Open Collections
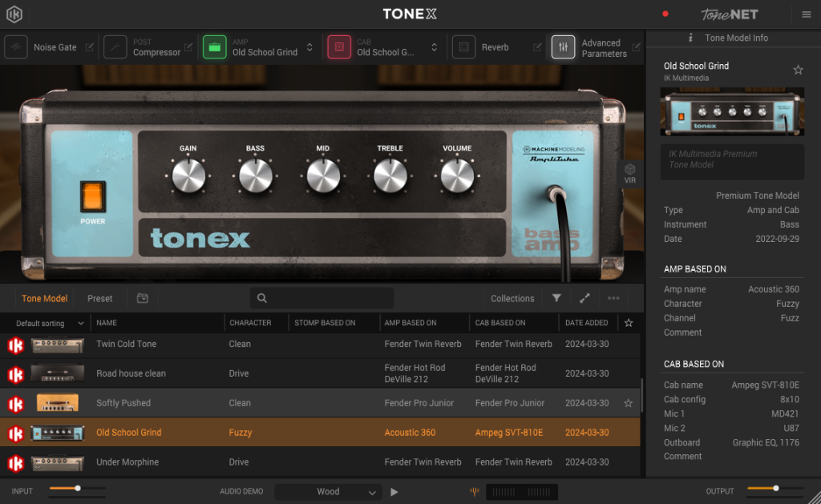The width and height of the screenshot is (821, 504). pyautogui.click(x=512, y=298)
